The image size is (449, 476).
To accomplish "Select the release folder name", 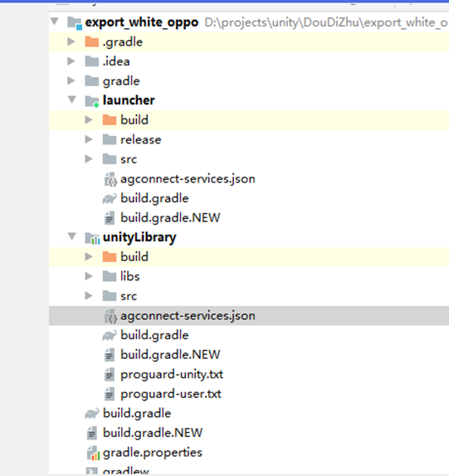I will click(x=141, y=139).
